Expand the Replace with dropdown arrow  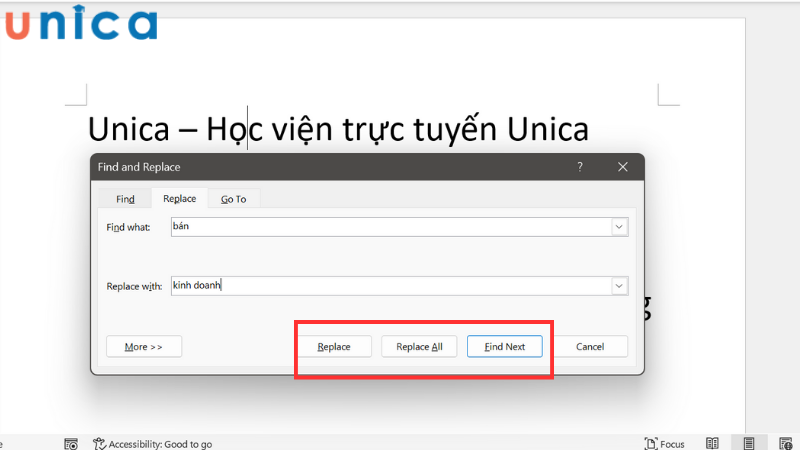(x=619, y=286)
